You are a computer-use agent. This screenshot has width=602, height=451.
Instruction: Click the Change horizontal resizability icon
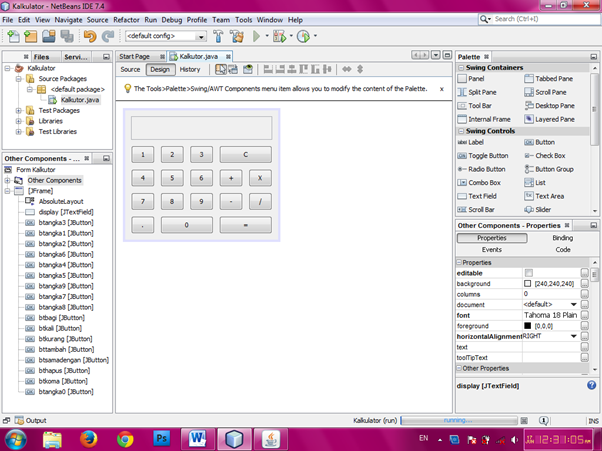(x=347, y=69)
